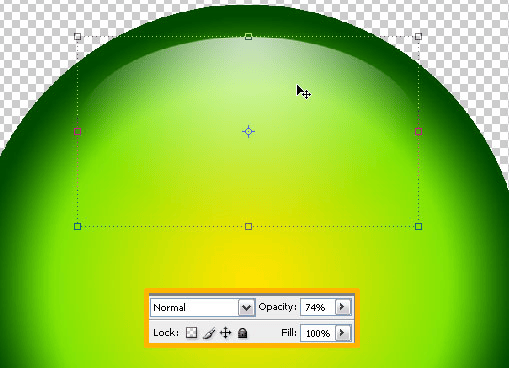Click the left-middle magenta transform handle

(77, 132)
